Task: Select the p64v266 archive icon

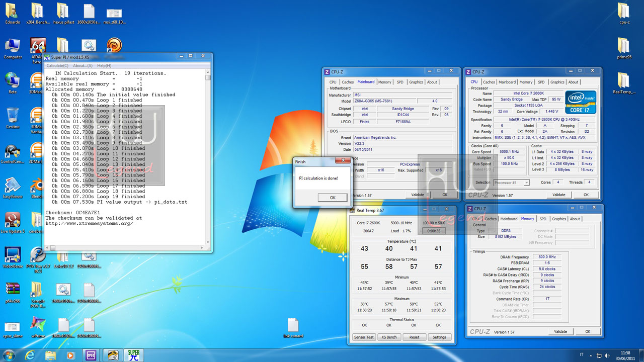Action: [13, 292]
